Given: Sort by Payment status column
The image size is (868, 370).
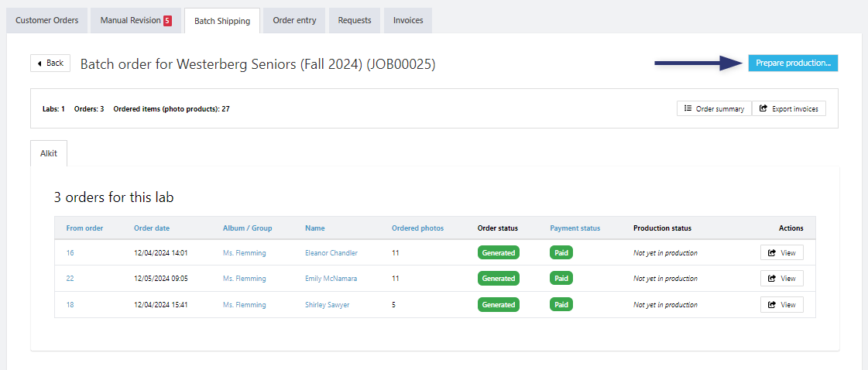Looking at the screenshot, I should tap(575, 228).
